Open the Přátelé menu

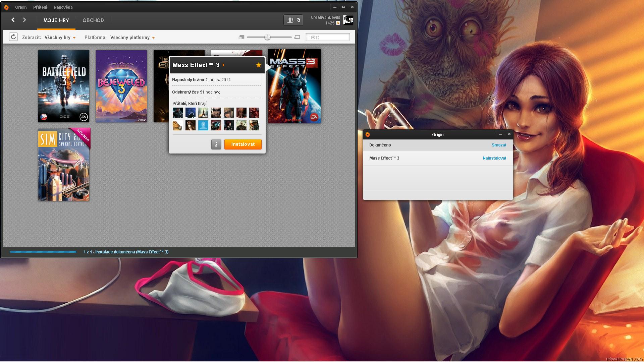point(40,7)
